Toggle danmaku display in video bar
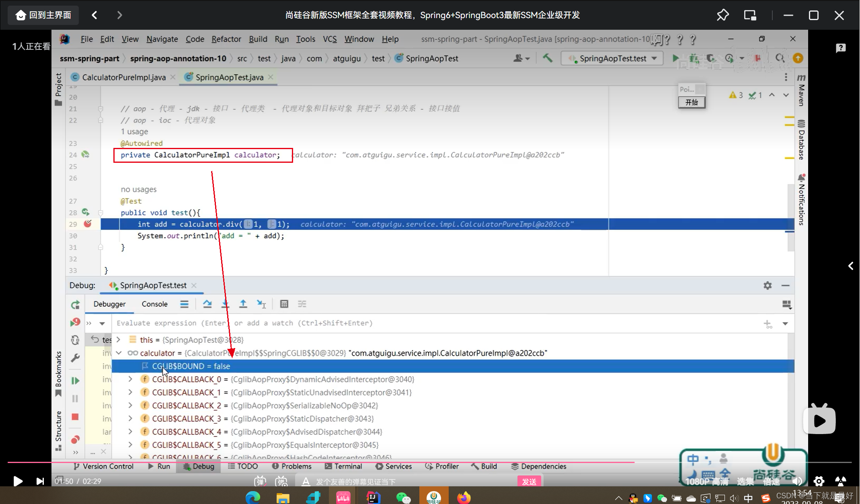Viewport: 860px width, 504px height. [260, 481]
